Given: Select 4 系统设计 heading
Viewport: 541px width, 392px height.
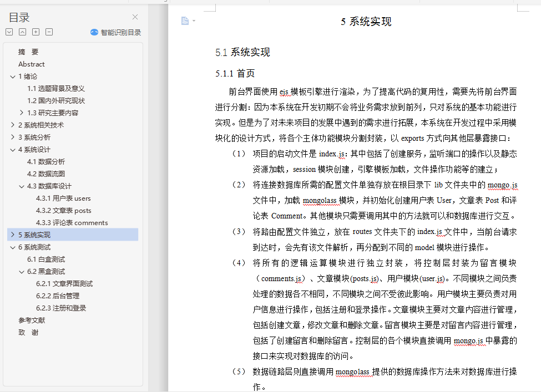Looking at the screenshot, I should click(34, 150).
